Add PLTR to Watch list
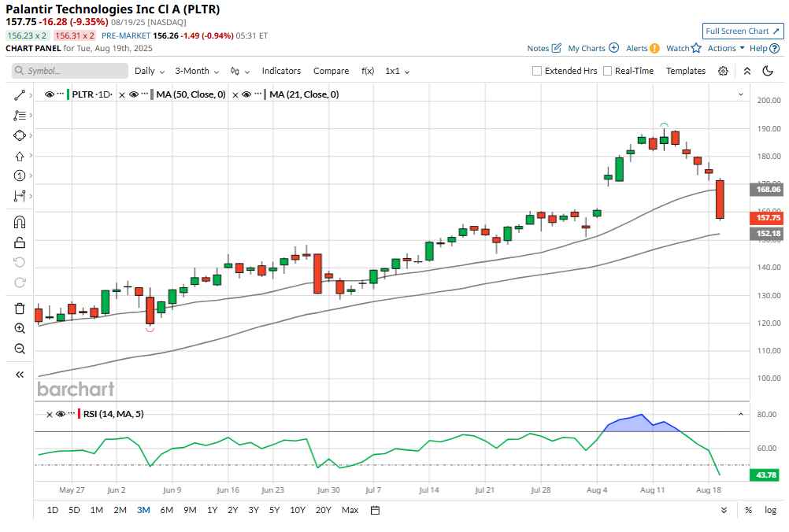 [x=683, y=48]
